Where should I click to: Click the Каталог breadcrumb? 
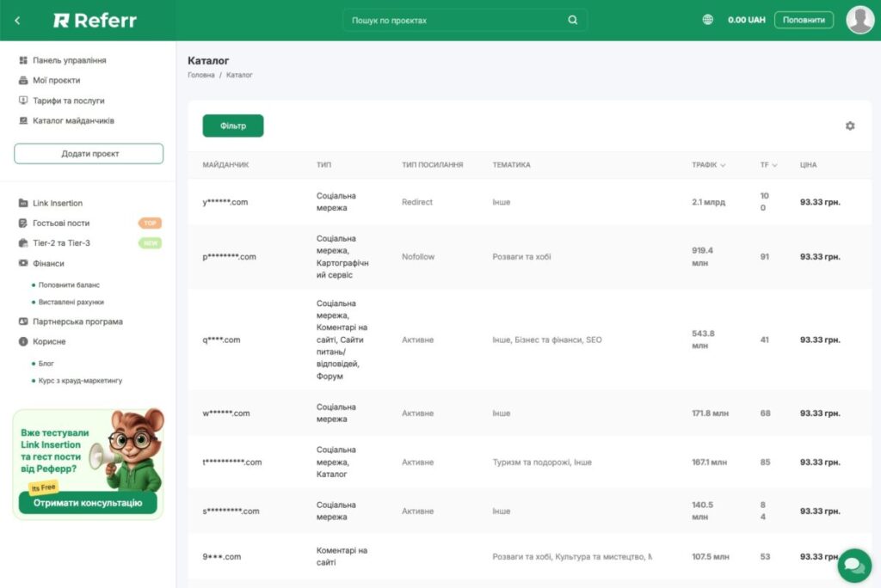pyautogui.click(x=239, y=75)
